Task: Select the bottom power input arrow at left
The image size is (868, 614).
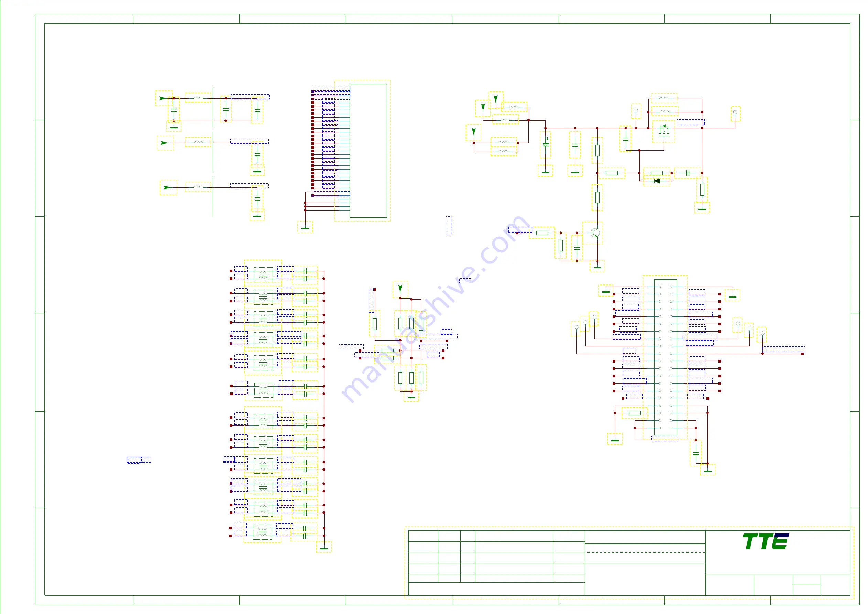Action: click(x=167, y=187)
